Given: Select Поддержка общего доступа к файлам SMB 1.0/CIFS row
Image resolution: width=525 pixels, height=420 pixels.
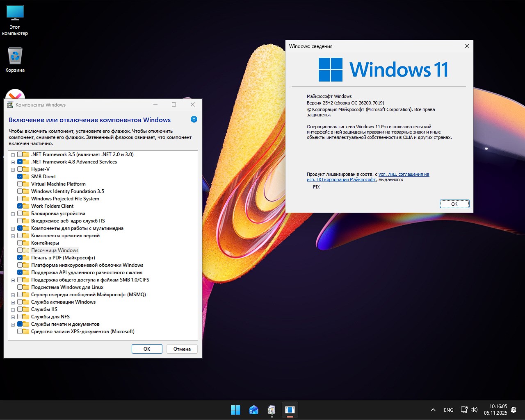Looking at the screenshot, I should (x=90, y=280).
